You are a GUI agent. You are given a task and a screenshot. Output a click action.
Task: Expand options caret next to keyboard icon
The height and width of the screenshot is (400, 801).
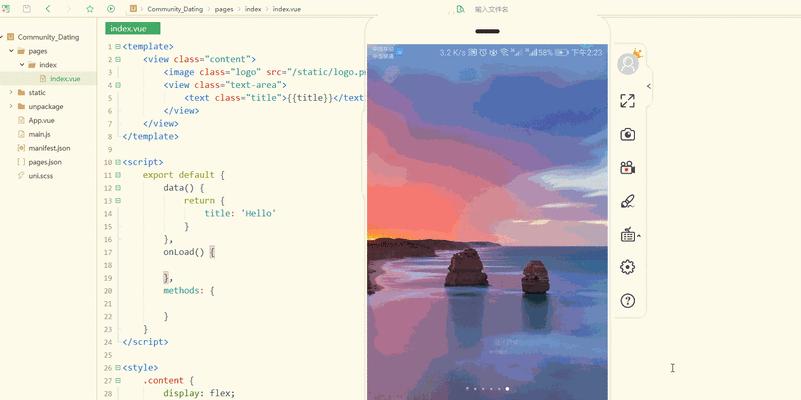click(639, 236)
